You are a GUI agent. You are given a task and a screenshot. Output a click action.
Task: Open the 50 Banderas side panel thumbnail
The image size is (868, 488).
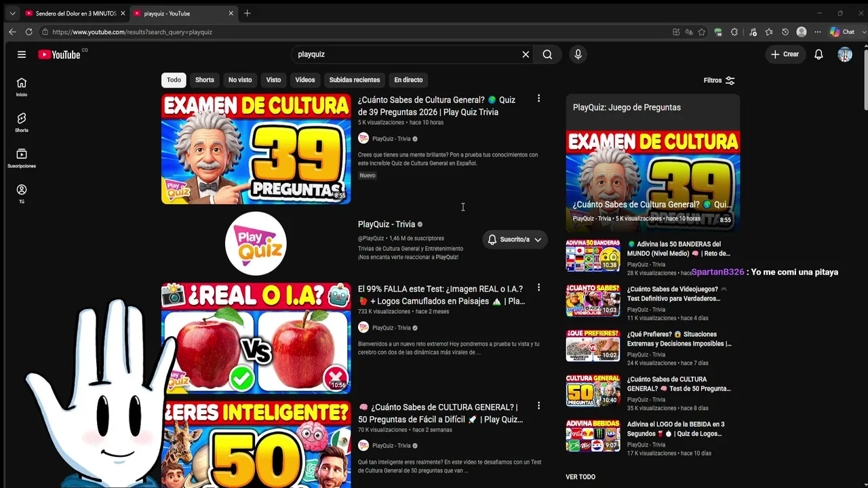click(593, 256)
